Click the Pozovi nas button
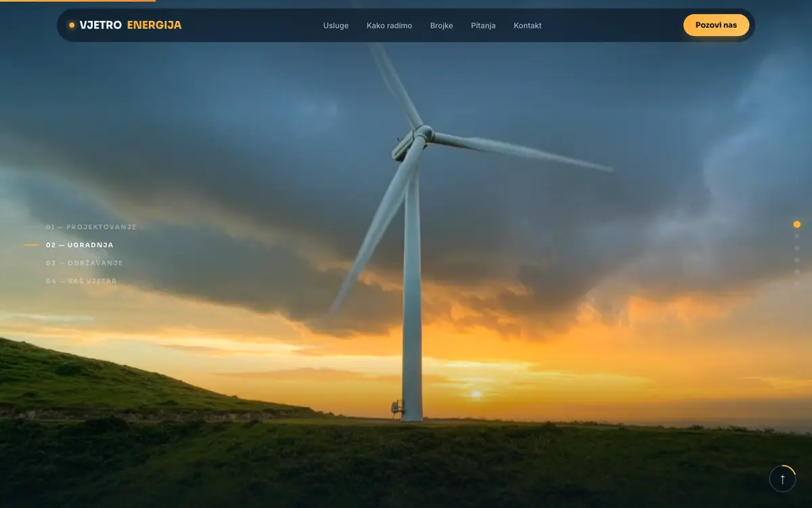Image resolution: width=812 pixels, height=508 pixels. point(716,25)
